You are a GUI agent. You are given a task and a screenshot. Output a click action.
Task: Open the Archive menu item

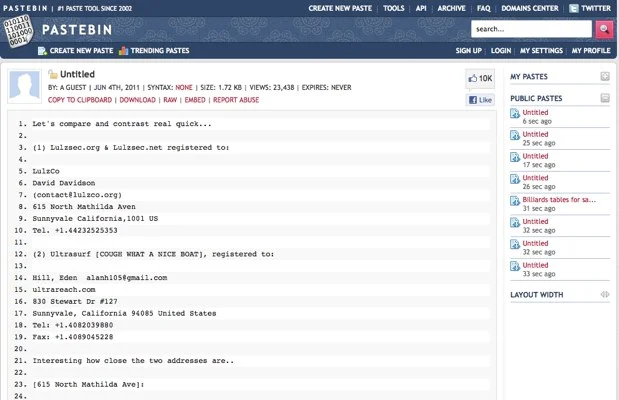(x=451, y=8)
